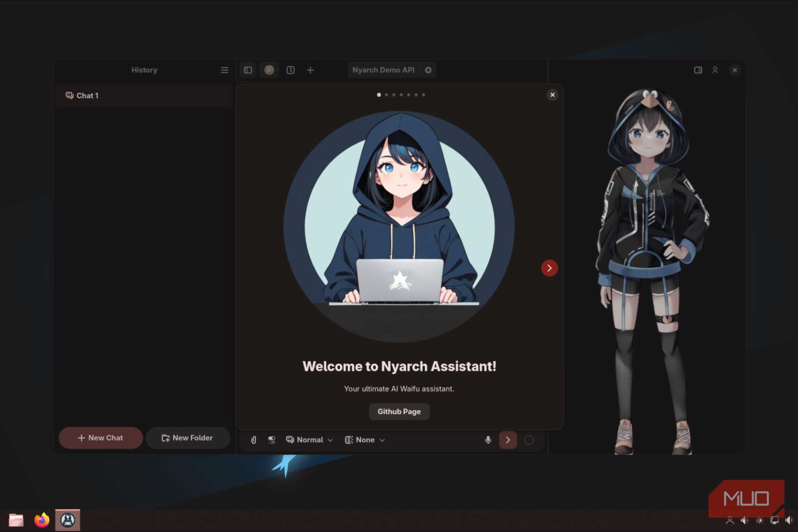Select Nyarch Demo API model selector
This screenshot has width=798, height=532.
[x=383, y=70]
